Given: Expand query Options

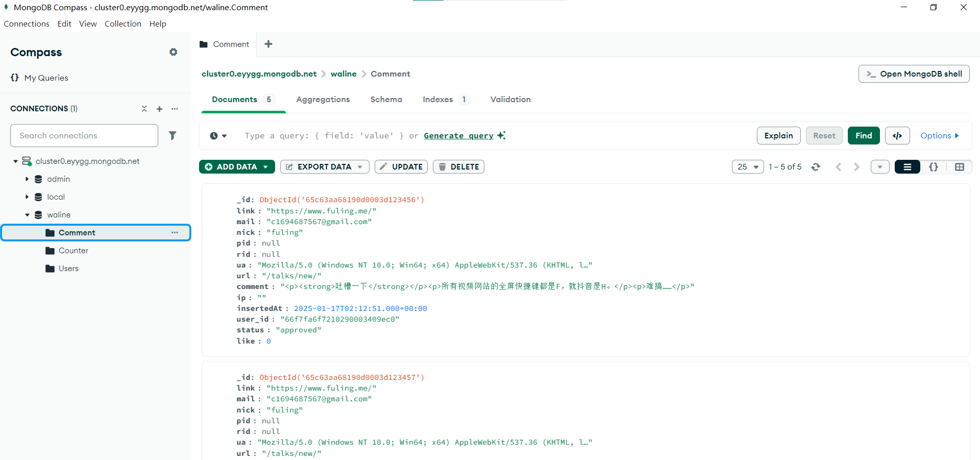Looking at the screenshot, I should click(940, 136).
